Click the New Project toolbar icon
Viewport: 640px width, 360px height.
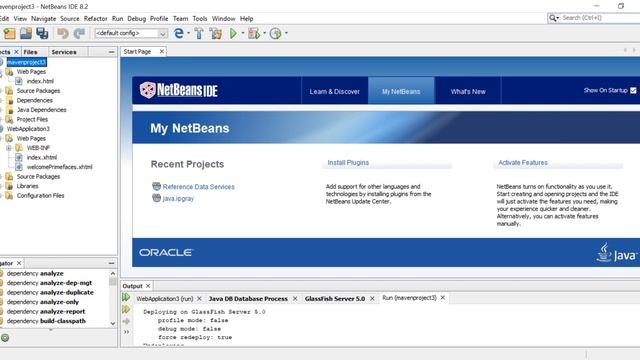pyautogui.click(x=9, y=33)
